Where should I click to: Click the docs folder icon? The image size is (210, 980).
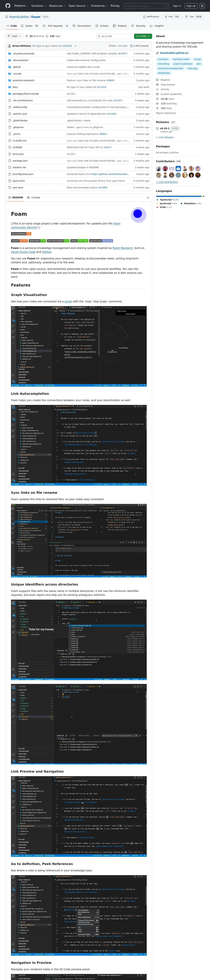[x=9, y=87]
